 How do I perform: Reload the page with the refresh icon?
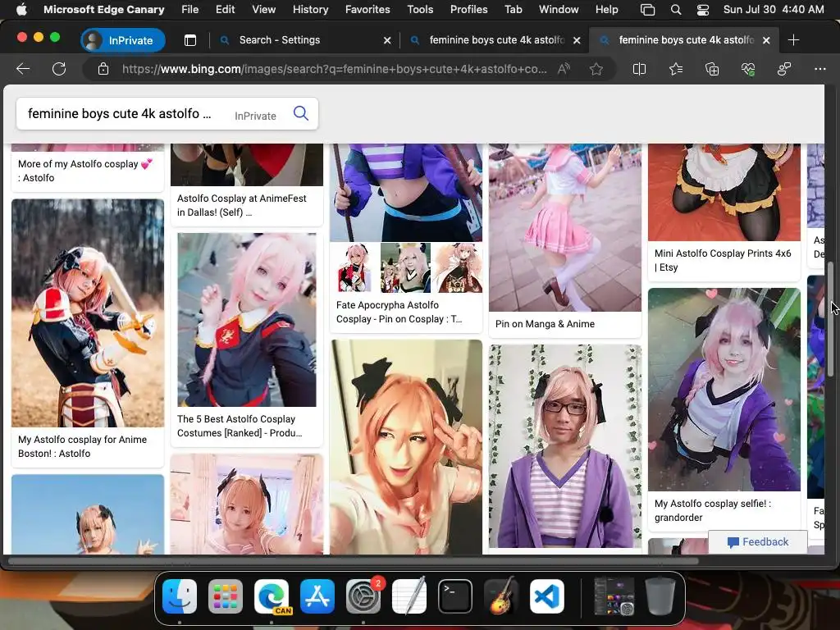tap(59, 69)
